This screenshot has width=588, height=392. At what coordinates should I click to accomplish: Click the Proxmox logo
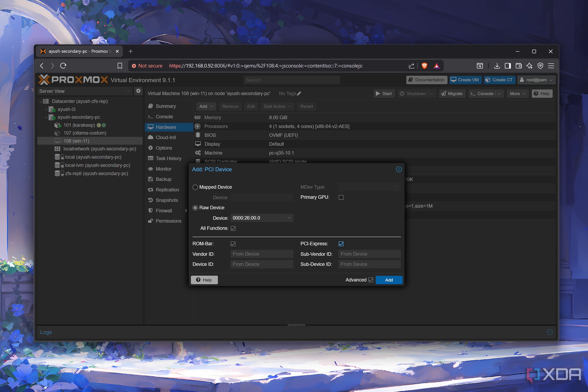coord(73,80)
